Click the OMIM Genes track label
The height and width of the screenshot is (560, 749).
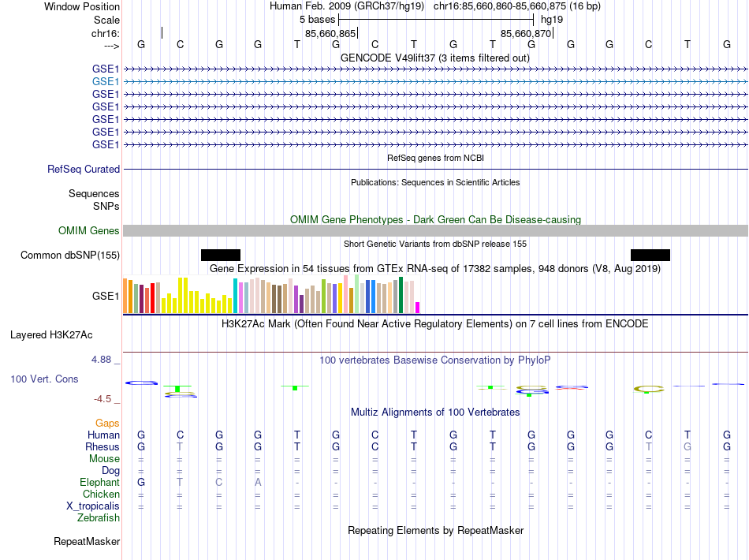click(x=89, y=231)
